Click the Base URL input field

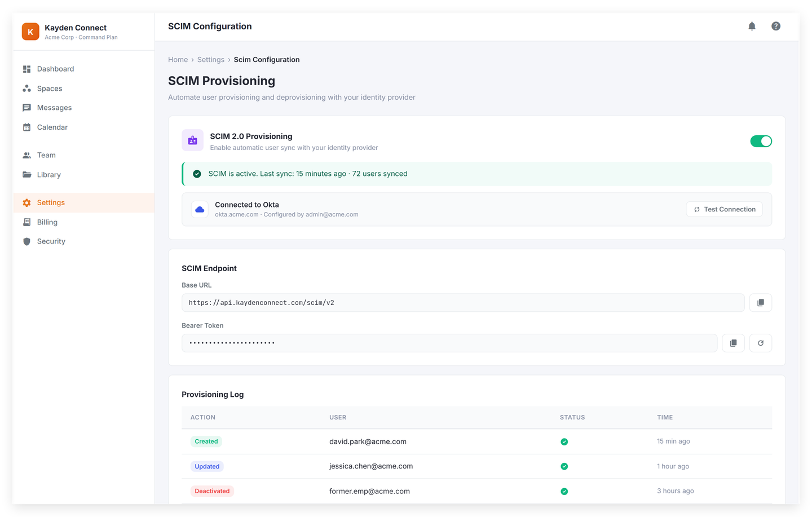[x=463, y=303]
